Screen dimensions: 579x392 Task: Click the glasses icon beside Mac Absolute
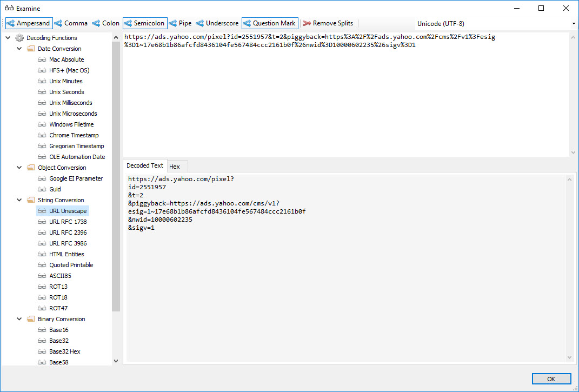42,59
